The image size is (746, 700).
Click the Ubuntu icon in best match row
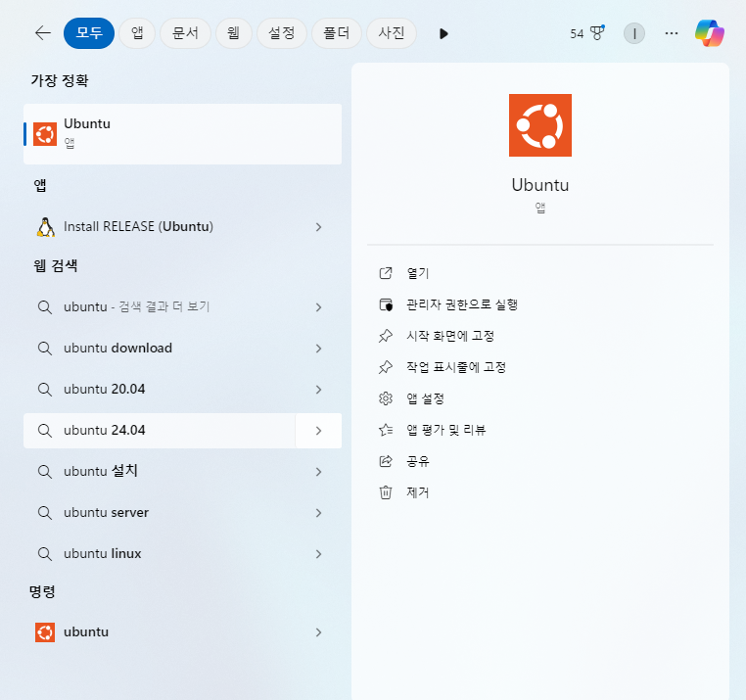click(x=45, y=134)
